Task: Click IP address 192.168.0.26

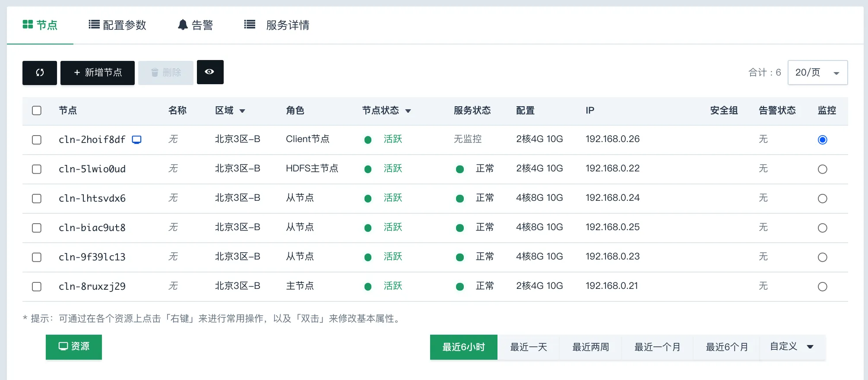Action: click(612, 139)
